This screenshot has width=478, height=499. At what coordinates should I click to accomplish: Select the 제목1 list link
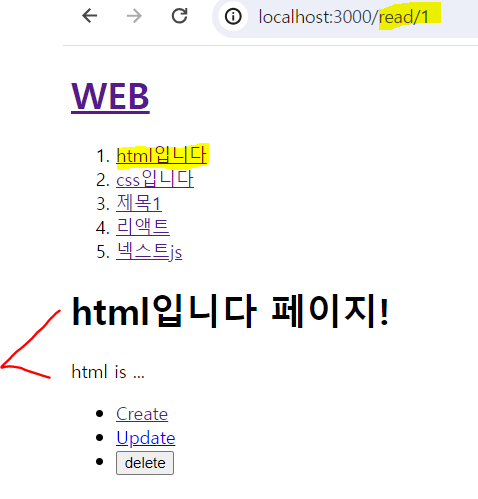tap(139, 203)
